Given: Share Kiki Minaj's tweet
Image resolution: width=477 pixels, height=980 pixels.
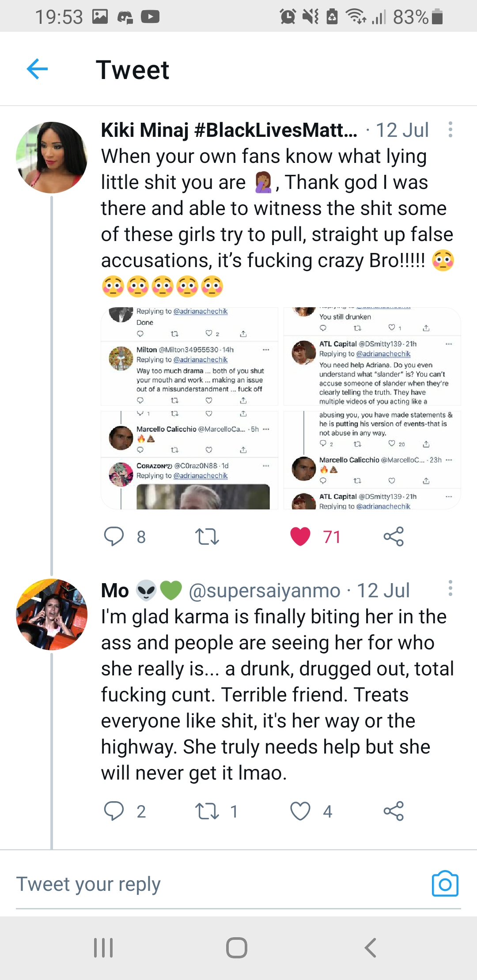Looking at the screenshot, I should [x=394, y=536].
